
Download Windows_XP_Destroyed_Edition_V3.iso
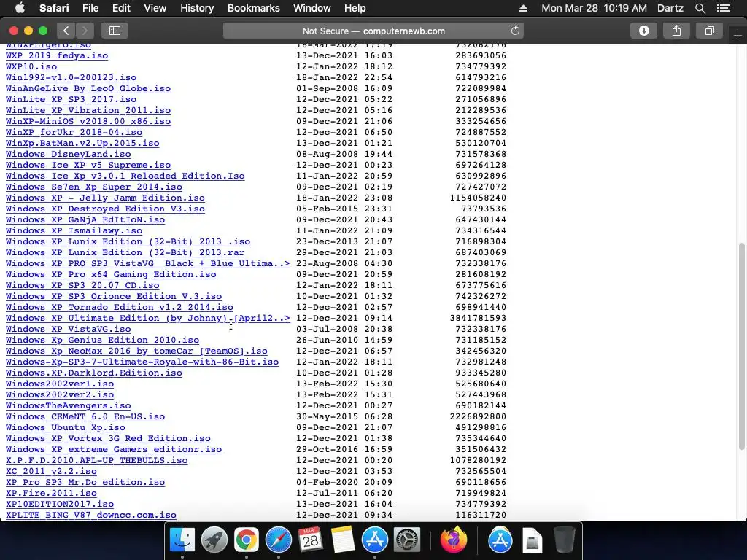click(105, 209)
